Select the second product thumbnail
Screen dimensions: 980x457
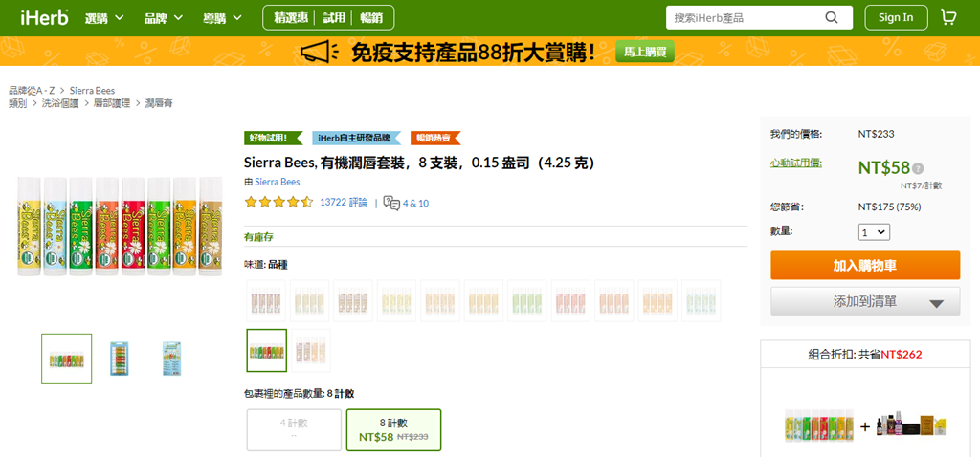(120, 359)
